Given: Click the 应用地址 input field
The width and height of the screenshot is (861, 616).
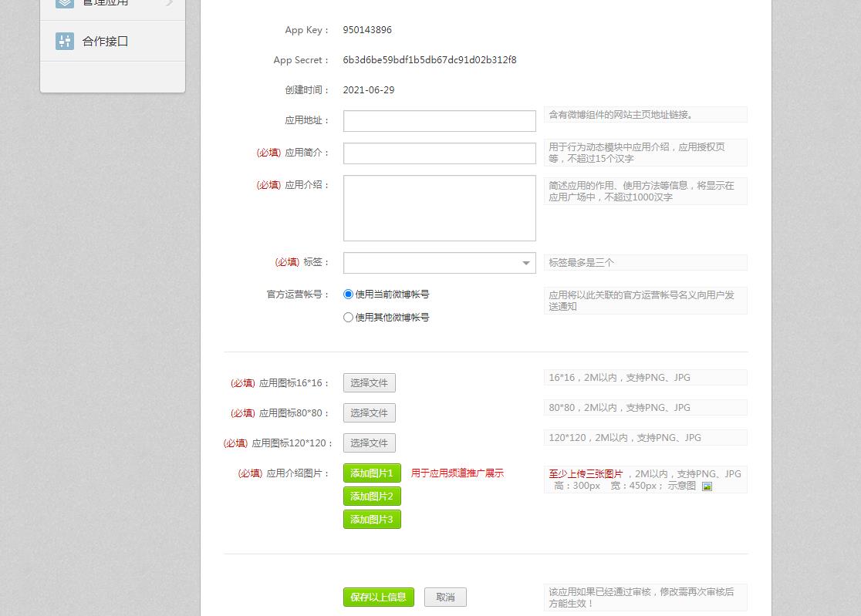Looking at the screenshot, I should (439, 120).
